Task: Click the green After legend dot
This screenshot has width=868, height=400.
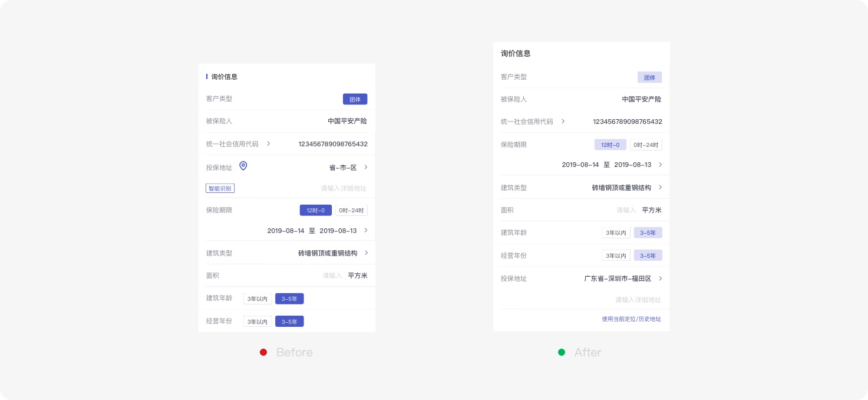Action: 562,352
